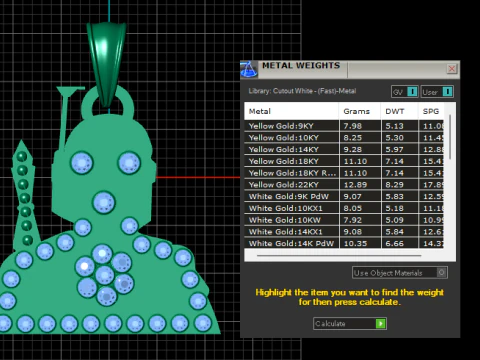Click the 6.66 DWT value
The image size is (480, 360).
coord(395,243)
